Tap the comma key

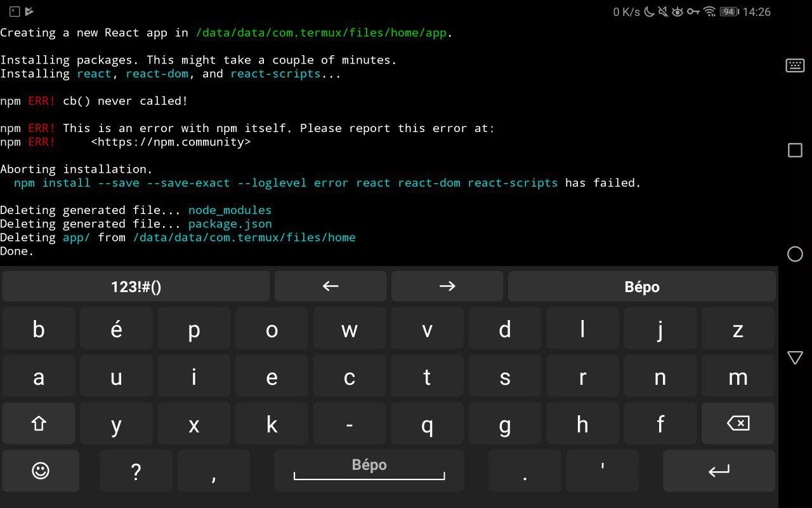pyautogui.click(x=214, y=471)
